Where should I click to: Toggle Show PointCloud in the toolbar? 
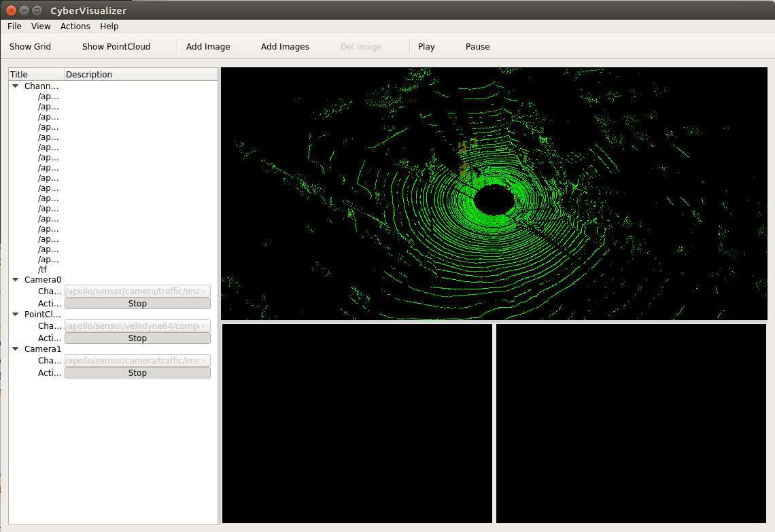point(116,46)
